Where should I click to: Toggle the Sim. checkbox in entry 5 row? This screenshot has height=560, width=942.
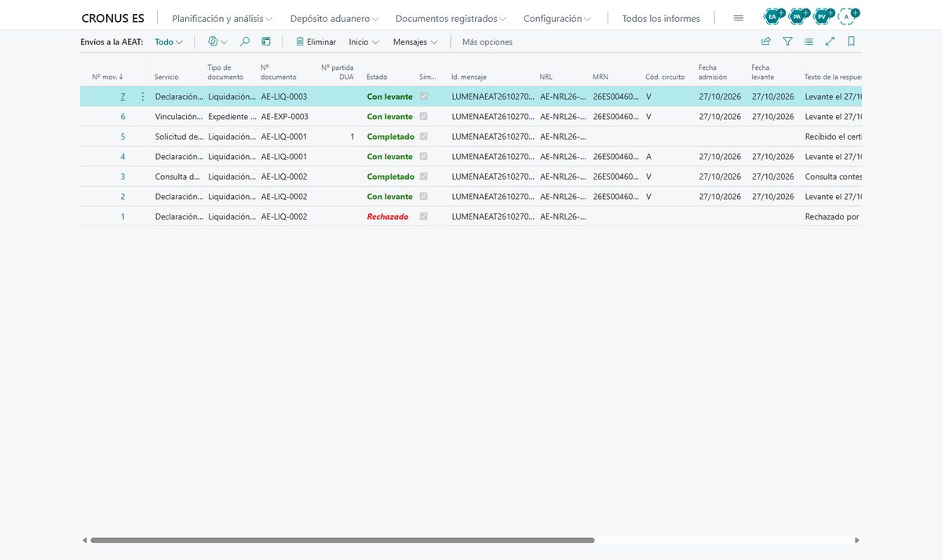[x=424, y=136]
